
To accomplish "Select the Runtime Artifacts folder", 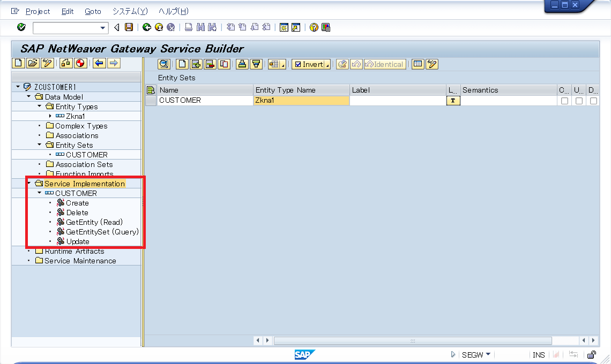I will click(x=74, y=251).
